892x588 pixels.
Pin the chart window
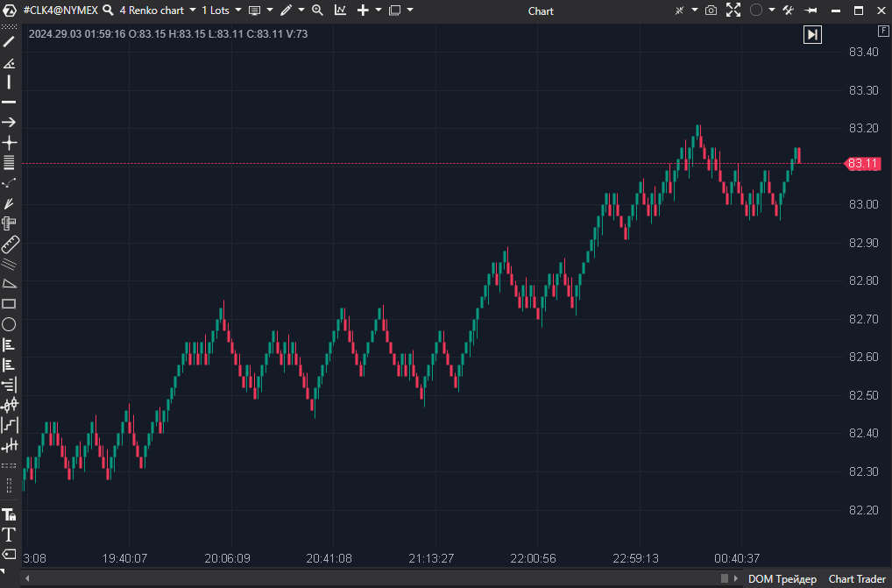pyautogui.click(x=811, y=11)
